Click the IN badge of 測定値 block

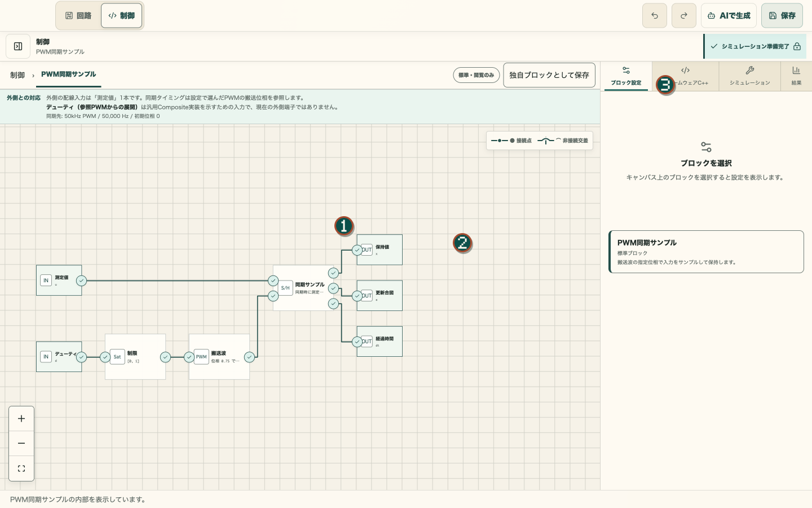46,281
